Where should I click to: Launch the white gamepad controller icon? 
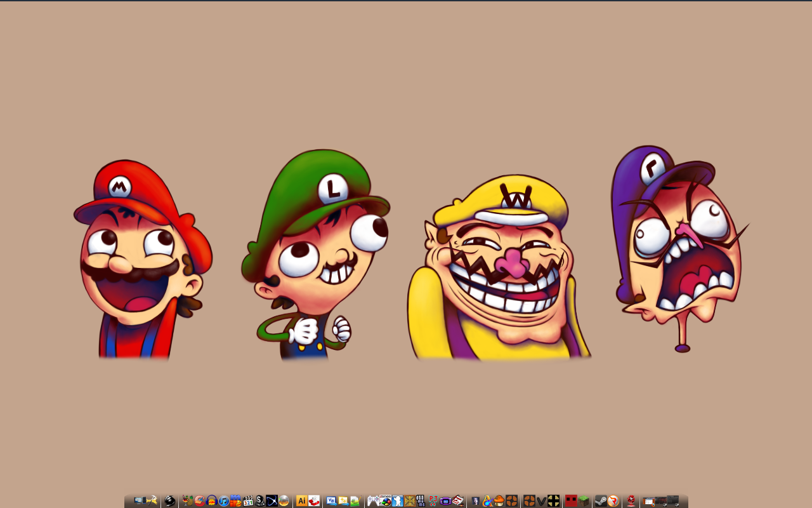373,501
